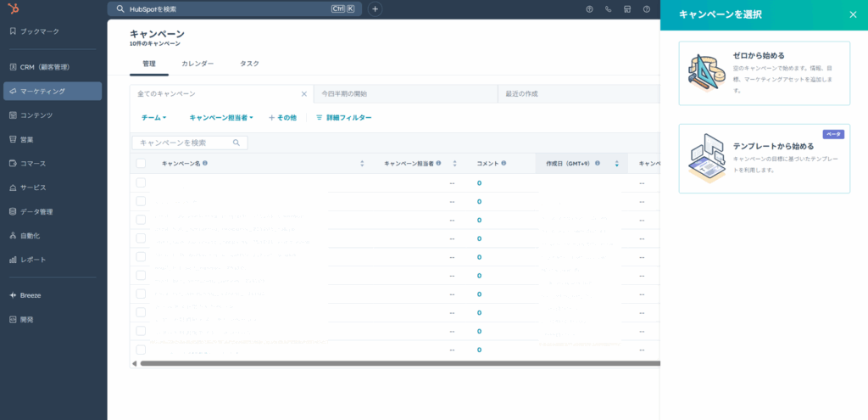The image size is (868, 420).
Task: Open the phone calling icon
Action: [x=609, y=9]
